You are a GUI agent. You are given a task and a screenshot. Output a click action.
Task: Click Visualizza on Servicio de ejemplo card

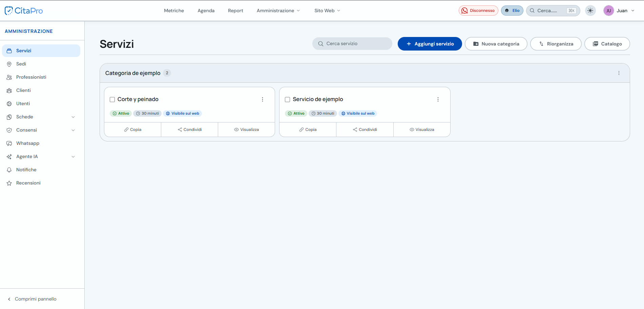pyautogui.click(x=422, y=130)
